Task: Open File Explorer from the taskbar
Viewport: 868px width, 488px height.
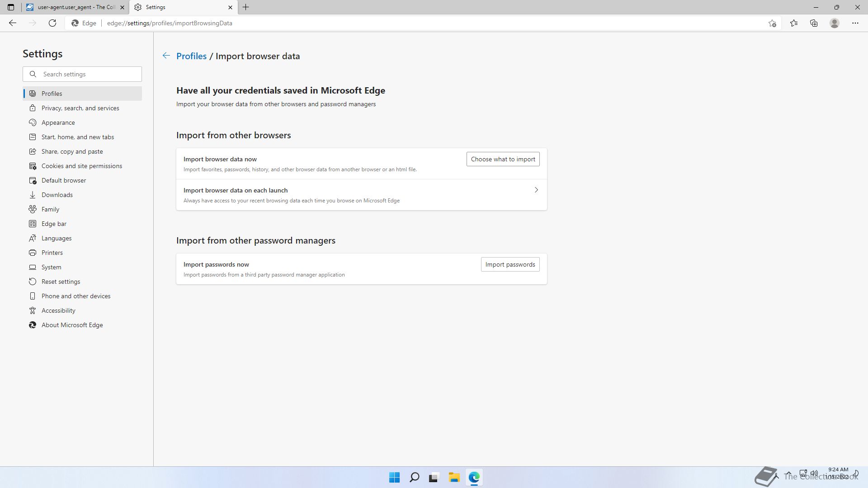Action: point(454,477)
